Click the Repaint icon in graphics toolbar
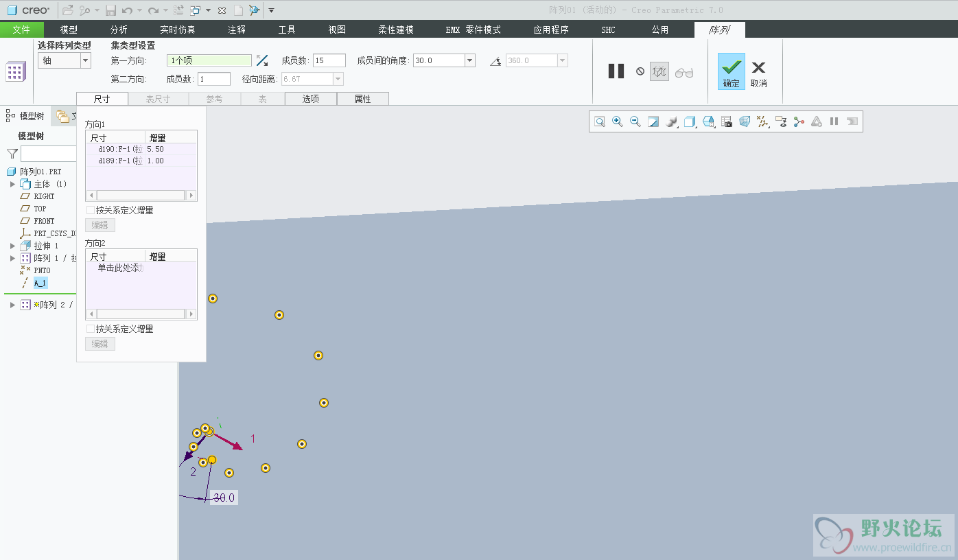958x560 pixels. tap(653, 121)
